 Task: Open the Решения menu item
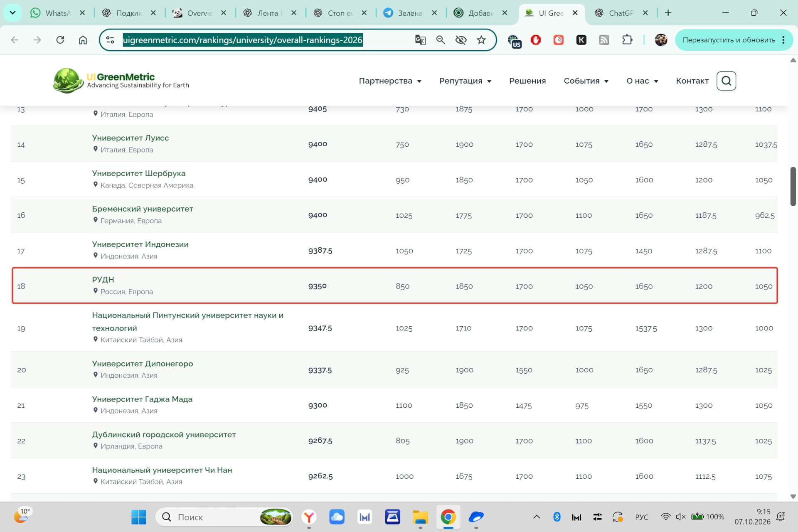coord(527,81)
